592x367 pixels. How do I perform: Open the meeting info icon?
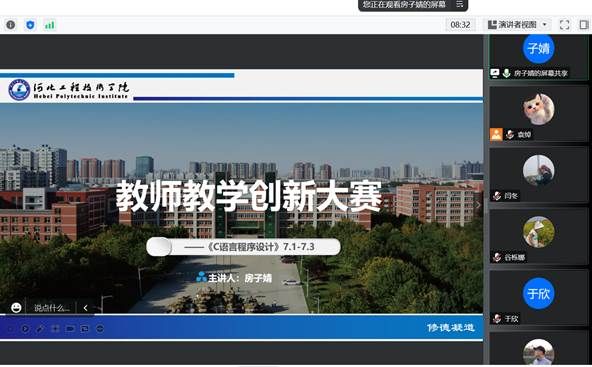tap(11, 25)
